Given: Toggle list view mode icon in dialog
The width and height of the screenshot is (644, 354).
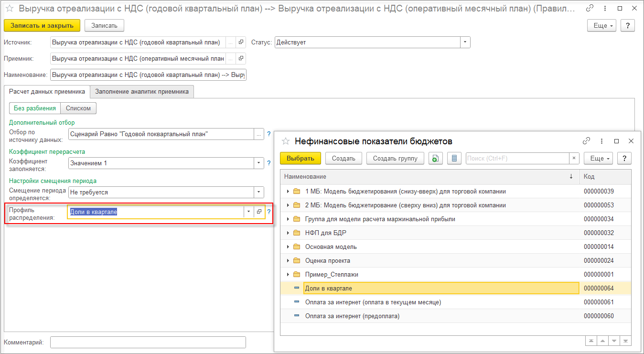Looking at the screenshot, I should 454,159.
